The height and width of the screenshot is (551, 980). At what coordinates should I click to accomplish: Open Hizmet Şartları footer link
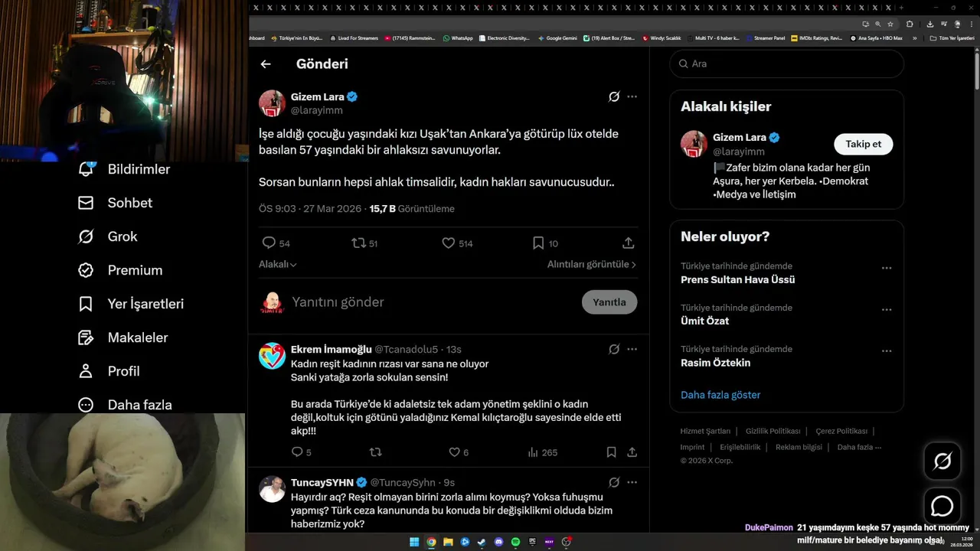[x=705, y=431]
